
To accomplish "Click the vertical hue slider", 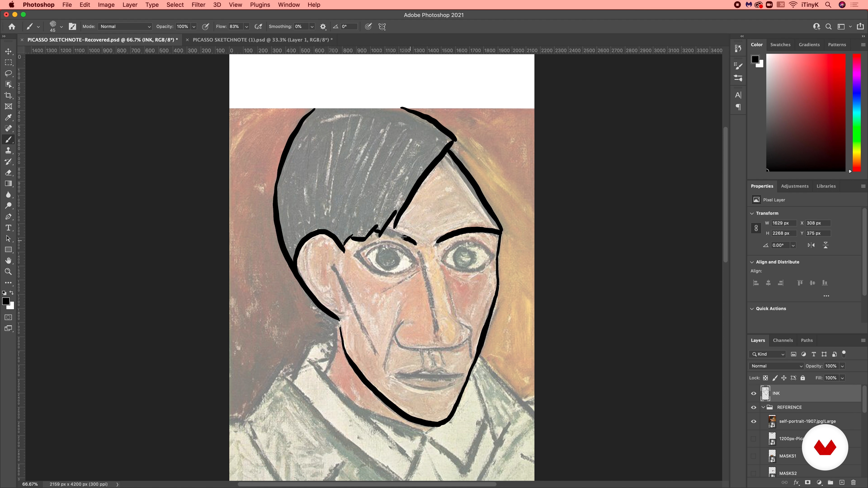I will [856, 113].
